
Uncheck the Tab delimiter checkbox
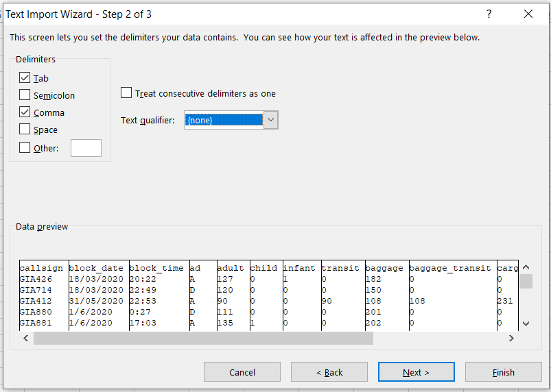tap(25, 78)
